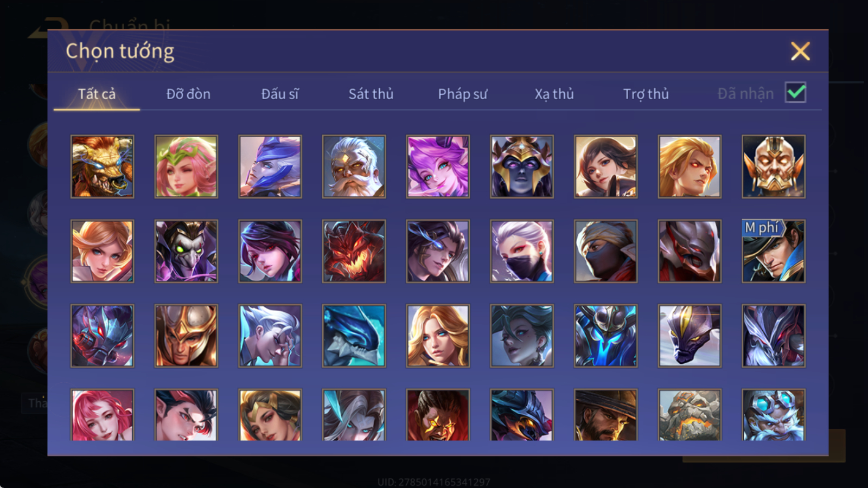This screenshot has height=488, width=868.
Task: Select the rock golem hero portrait
Action: tap(690, 415)
